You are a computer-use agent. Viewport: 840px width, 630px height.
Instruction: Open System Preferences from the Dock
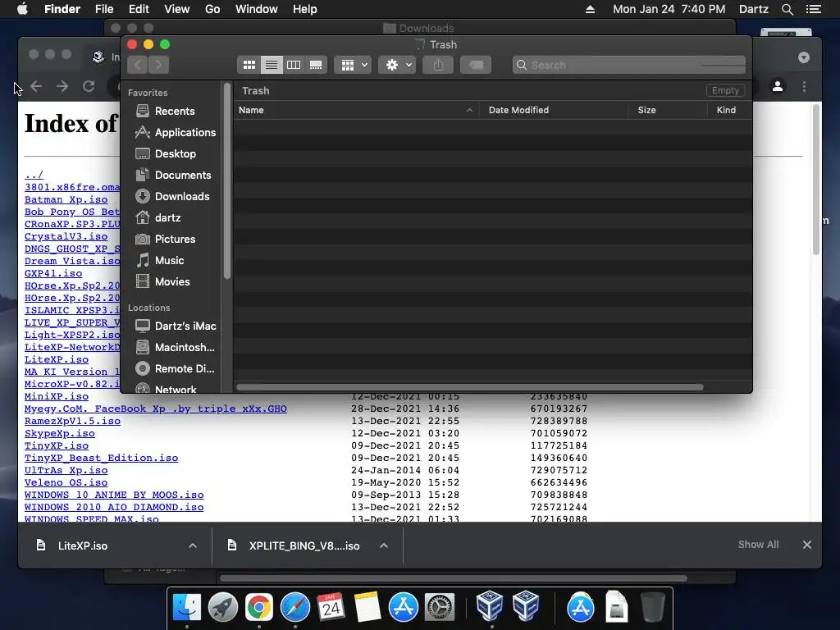click(440, 607)
